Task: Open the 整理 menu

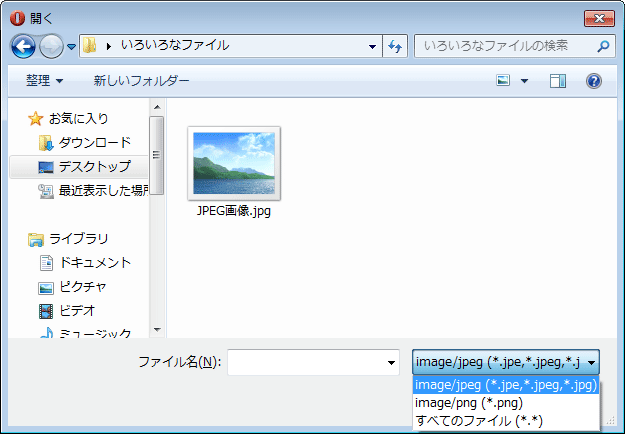Action: pos(44,81)
